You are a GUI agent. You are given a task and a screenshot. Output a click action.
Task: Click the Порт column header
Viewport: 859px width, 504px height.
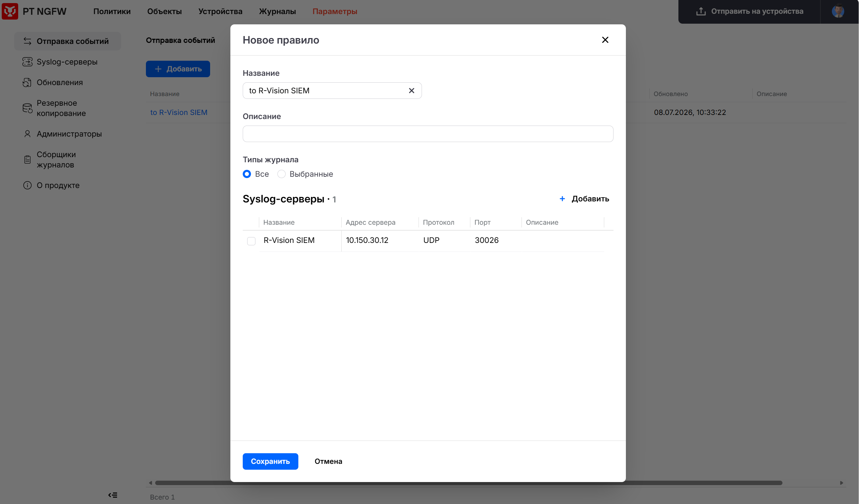(482, 222)
